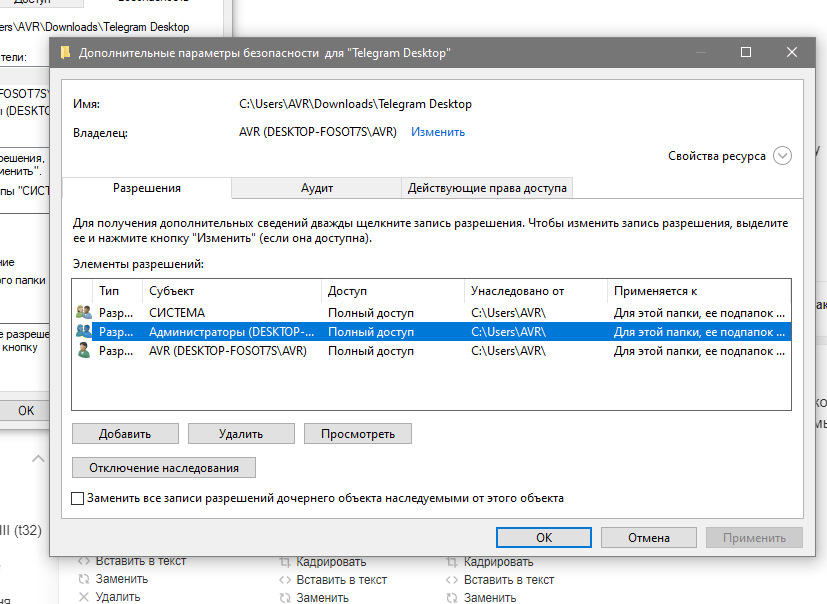This screenshot has height=604, width=827.
Task: Click C:\Users\AVR\ in the AVR row
Action: coord(508,351)
